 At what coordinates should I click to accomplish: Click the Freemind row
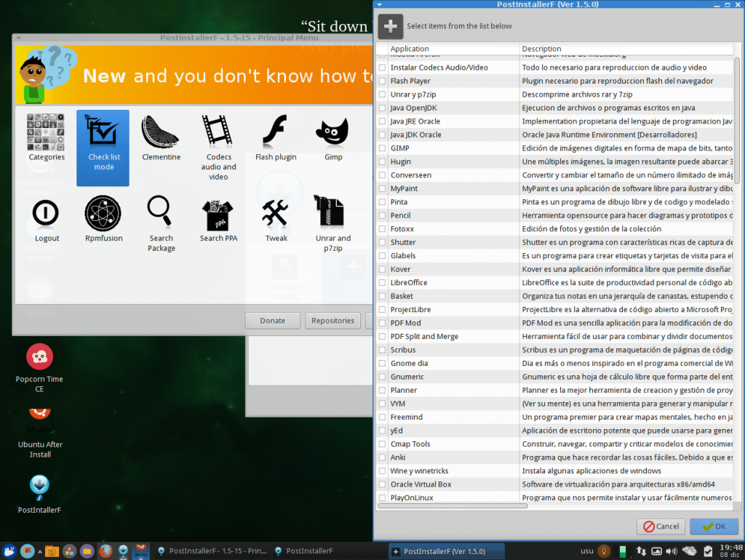(x=554, y=417)
